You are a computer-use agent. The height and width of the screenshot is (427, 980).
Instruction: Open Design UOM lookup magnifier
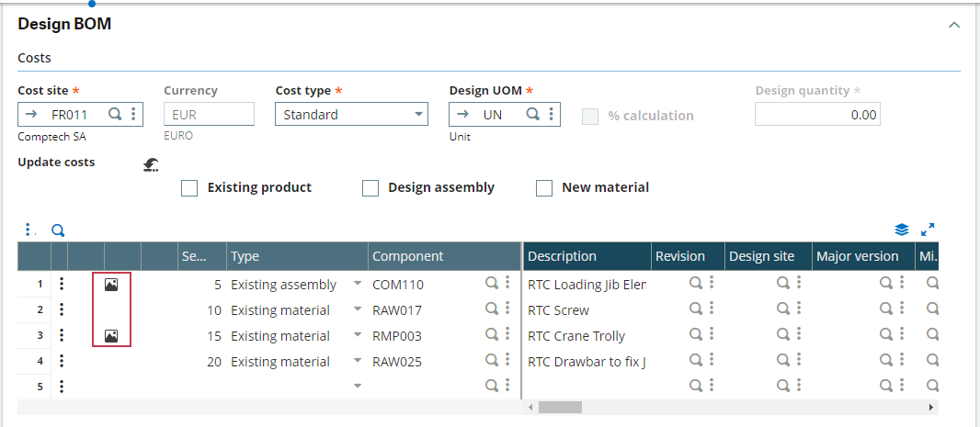tap(532, 114)
